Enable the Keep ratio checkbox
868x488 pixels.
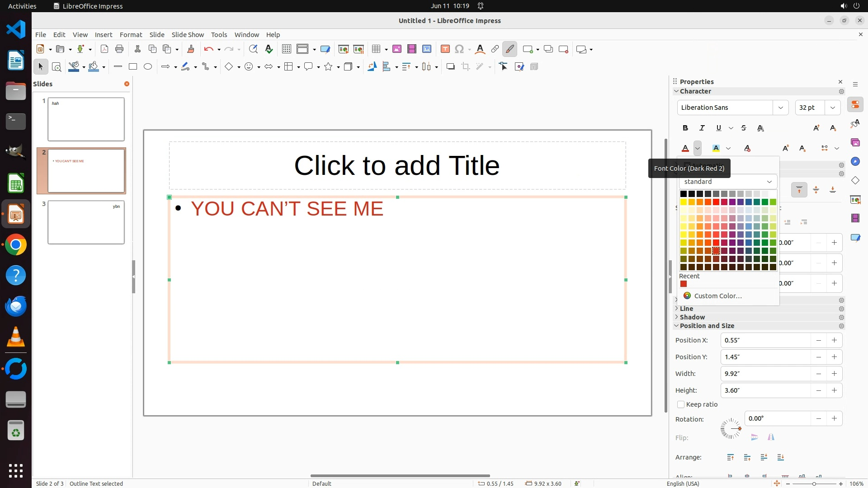[x=681, y=404]
